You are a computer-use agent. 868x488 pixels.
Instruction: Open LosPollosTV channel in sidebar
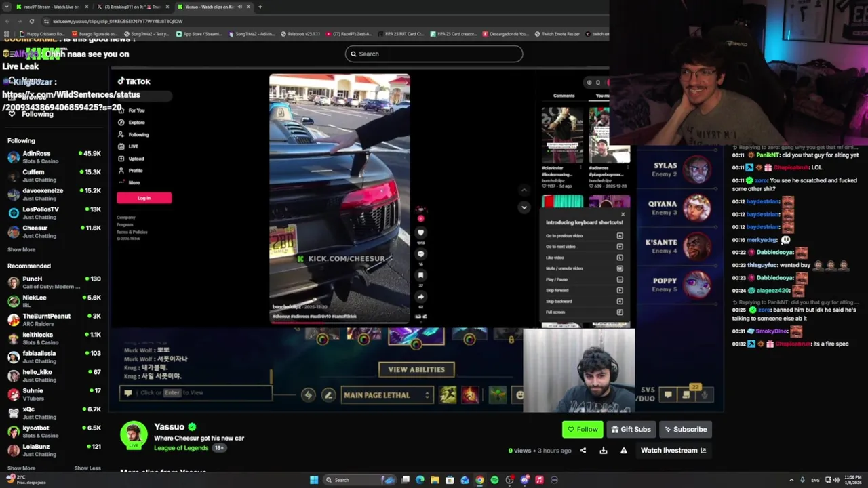pos(54,213)
